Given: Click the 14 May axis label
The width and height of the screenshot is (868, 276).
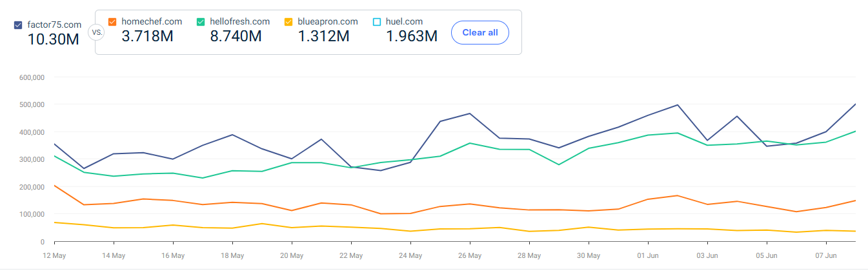Looking at the screenshot, I should point(114,256).
